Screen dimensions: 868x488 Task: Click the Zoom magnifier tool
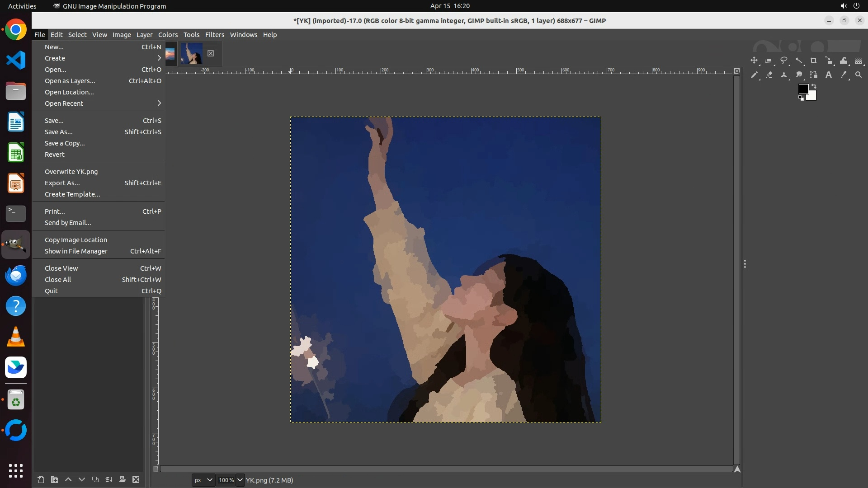[859, 75]
